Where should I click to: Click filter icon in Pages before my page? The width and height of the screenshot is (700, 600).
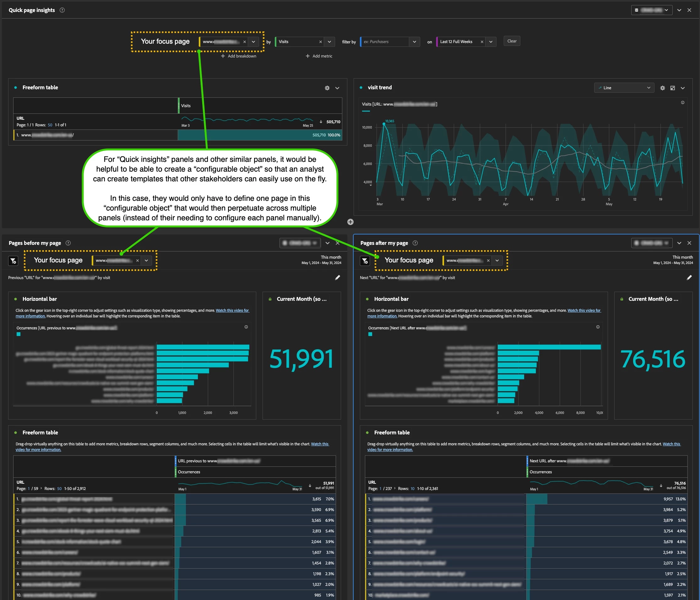pos(13,261)
